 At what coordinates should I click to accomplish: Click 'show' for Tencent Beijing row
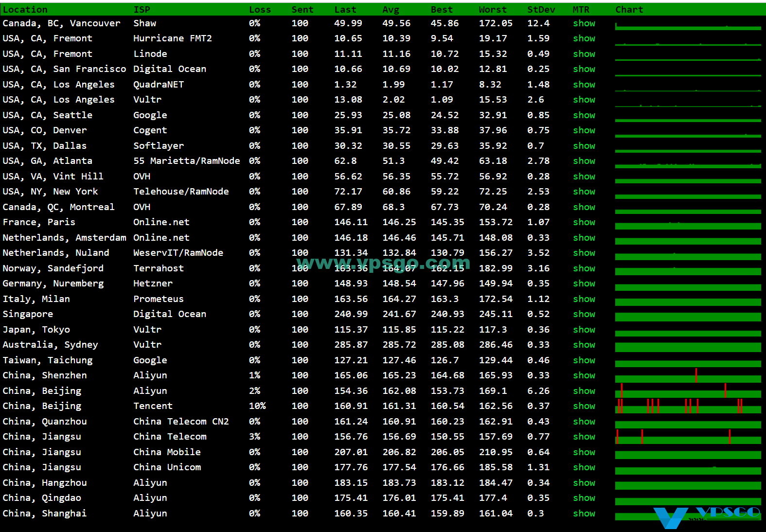[x=584, y=406]
